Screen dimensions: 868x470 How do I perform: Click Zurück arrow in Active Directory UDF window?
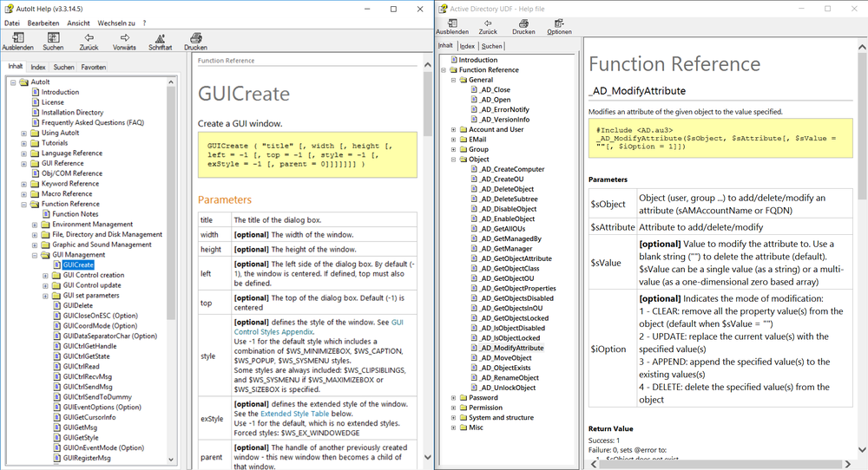(488, 23)
